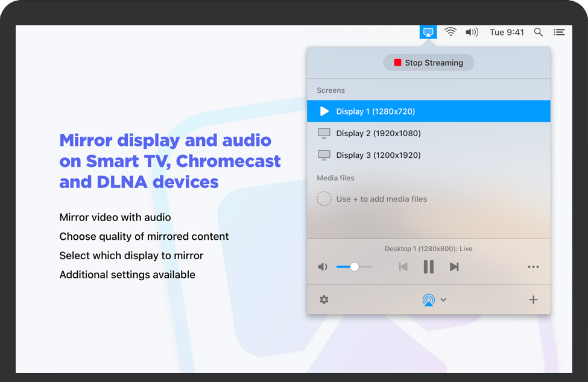Skip to the next track

pos(454,267)
